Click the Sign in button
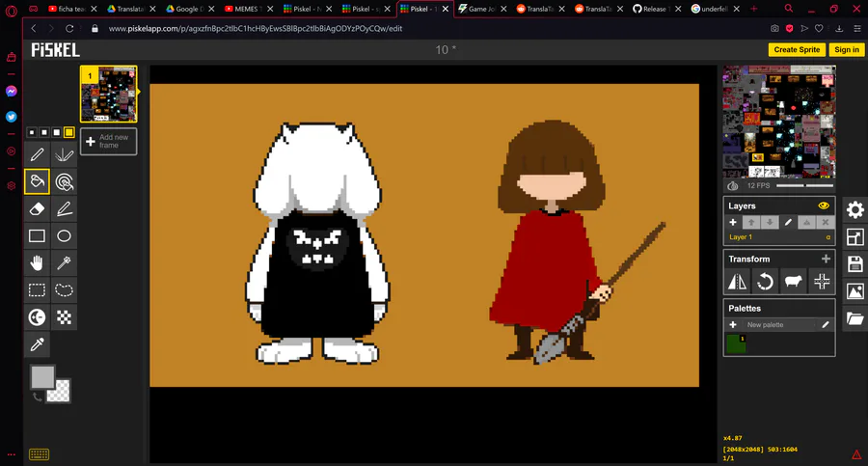 (847, 50)
